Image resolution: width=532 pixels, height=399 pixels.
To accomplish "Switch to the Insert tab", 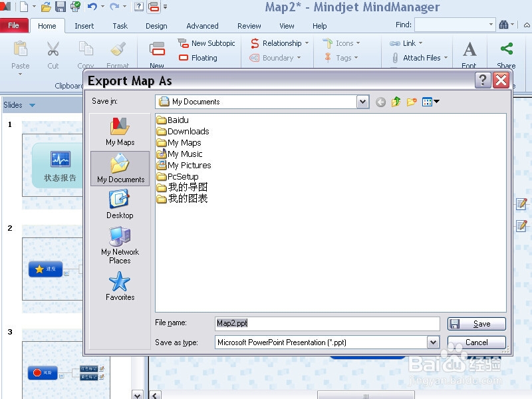I will click(84, 26).
